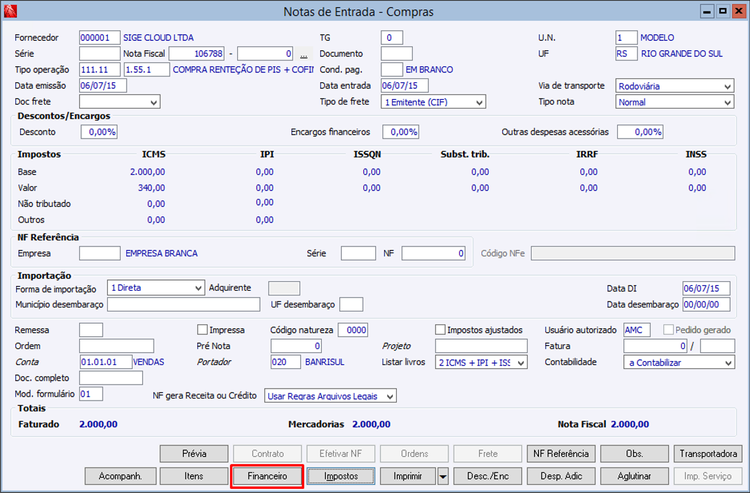
Task: Enable the Impressa checkbox
Action: coord(203,329)
